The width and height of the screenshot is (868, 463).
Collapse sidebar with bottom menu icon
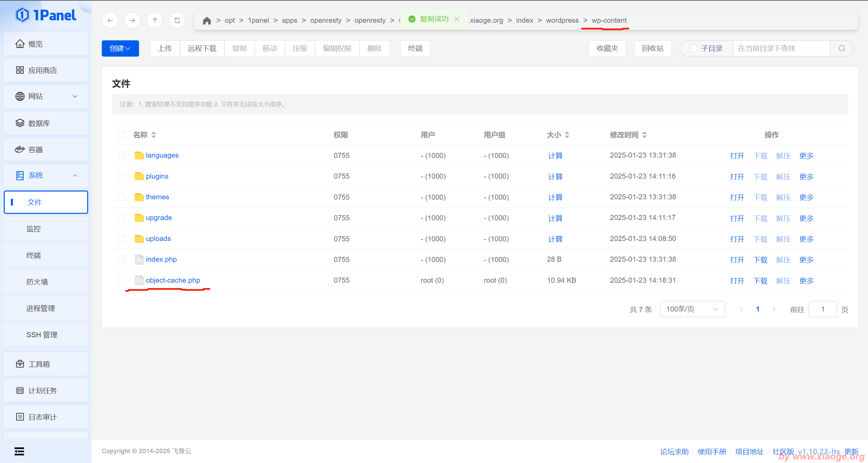pyautogui.click(x=19, y=451)
